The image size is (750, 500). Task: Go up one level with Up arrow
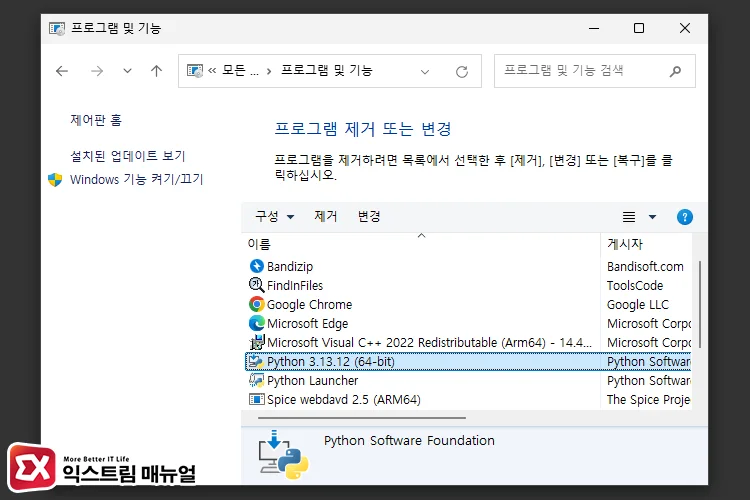[156, 71]
